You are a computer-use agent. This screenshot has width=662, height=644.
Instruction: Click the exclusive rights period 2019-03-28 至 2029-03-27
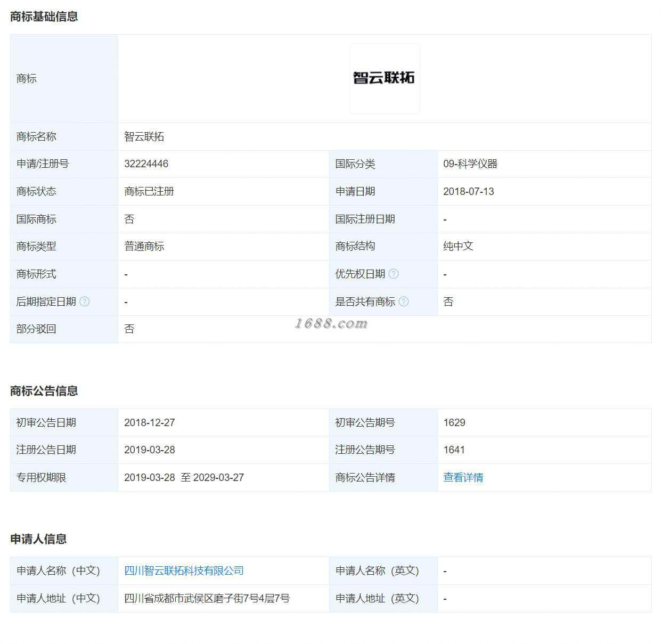[x=184, y=477]
